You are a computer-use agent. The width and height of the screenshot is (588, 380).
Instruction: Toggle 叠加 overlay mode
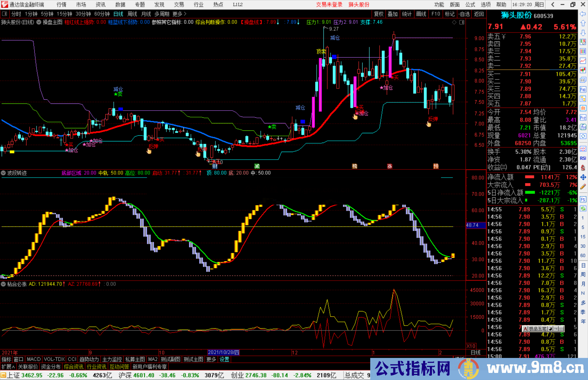(x=393, y=14)
